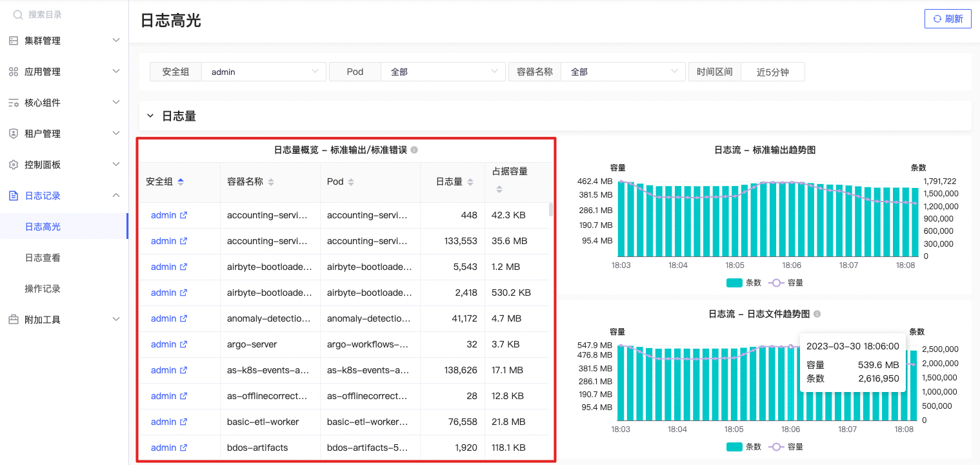Open external link icon in 2,418 row
The image size is (980, 465).
[x=183, y=293]
